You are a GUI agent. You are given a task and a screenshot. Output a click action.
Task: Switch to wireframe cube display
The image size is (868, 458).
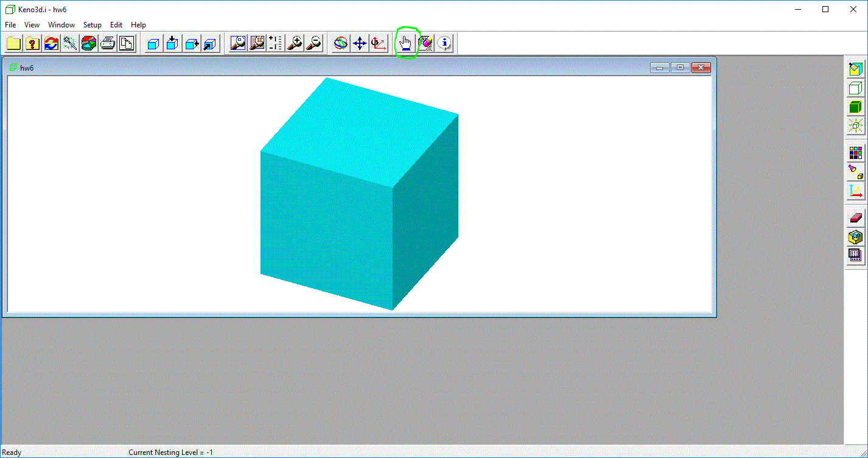pyautogui.click(x=856, y=88)
